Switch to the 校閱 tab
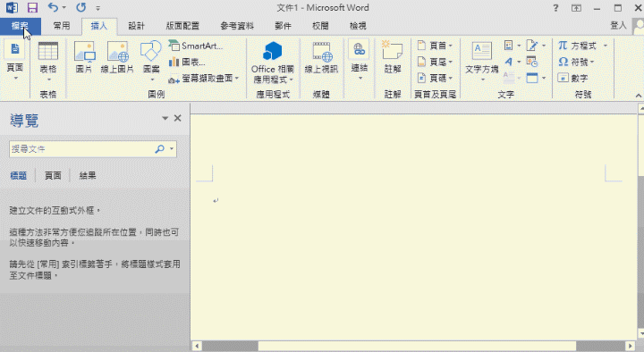 320,26
